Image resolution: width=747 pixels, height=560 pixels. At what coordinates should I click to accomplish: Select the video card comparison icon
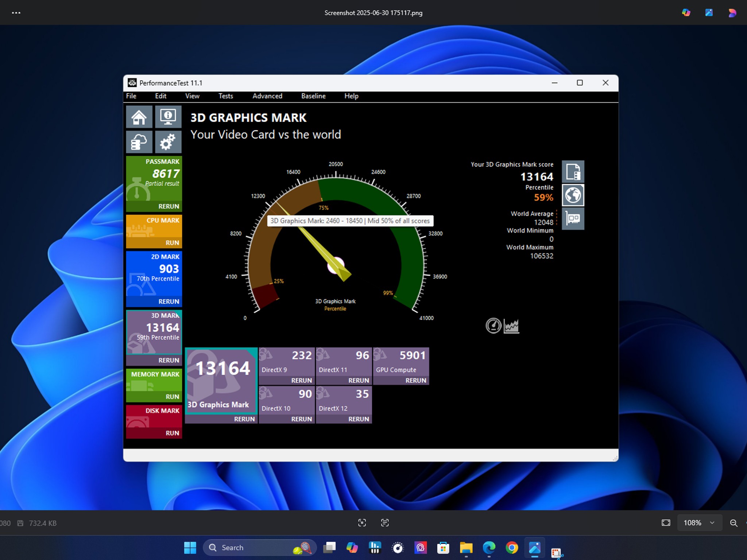573,218
